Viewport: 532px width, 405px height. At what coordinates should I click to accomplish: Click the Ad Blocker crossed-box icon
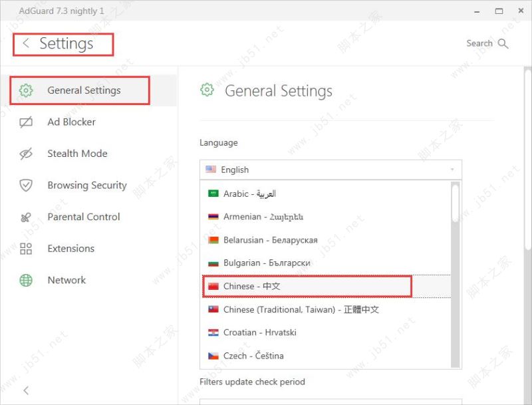pyautogui.click(x=26, y=122)
